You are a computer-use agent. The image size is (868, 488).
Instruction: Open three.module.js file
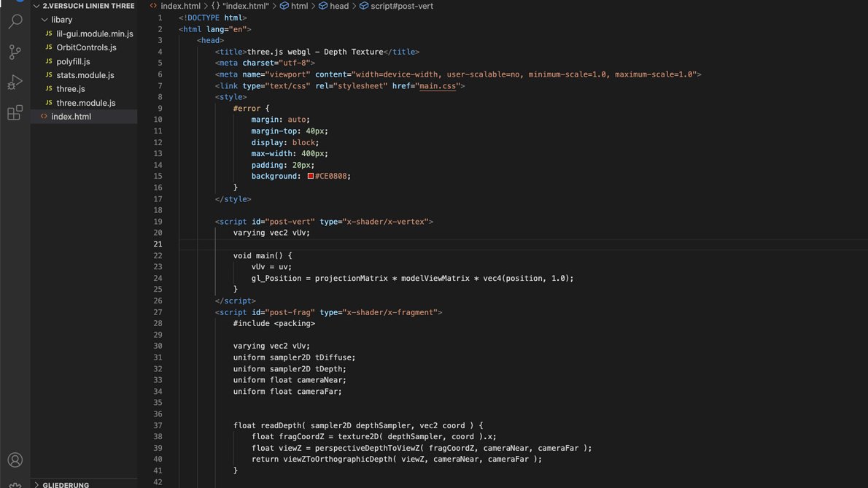[86, 103]
